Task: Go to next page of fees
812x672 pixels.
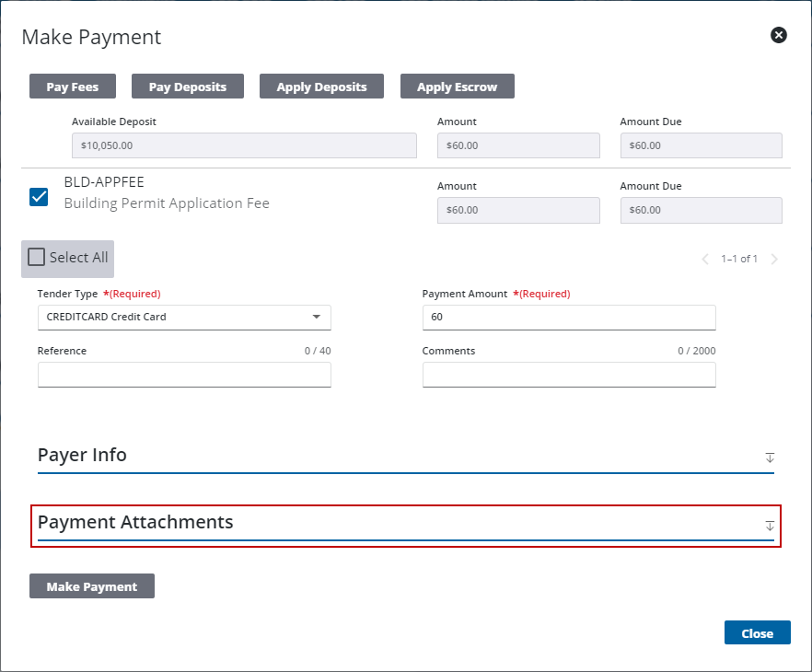Action: click(x=774, y=259)
